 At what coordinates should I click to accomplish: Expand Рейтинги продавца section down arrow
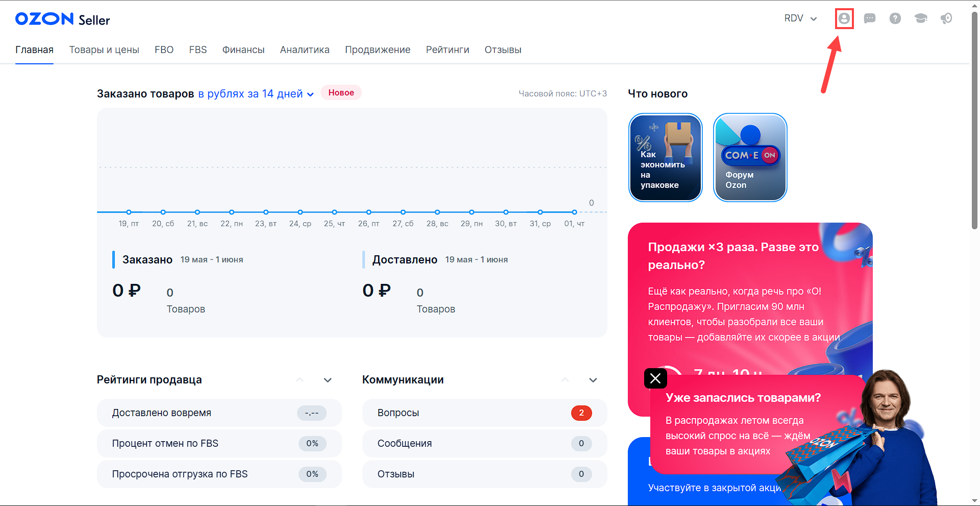pyautogui.click(x=328, y=380)
